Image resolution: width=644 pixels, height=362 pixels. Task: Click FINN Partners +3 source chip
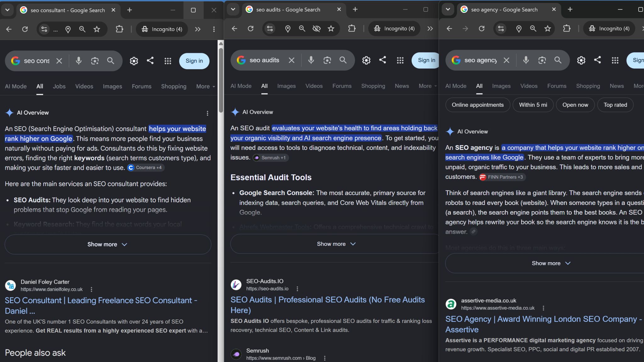(502, 177)
